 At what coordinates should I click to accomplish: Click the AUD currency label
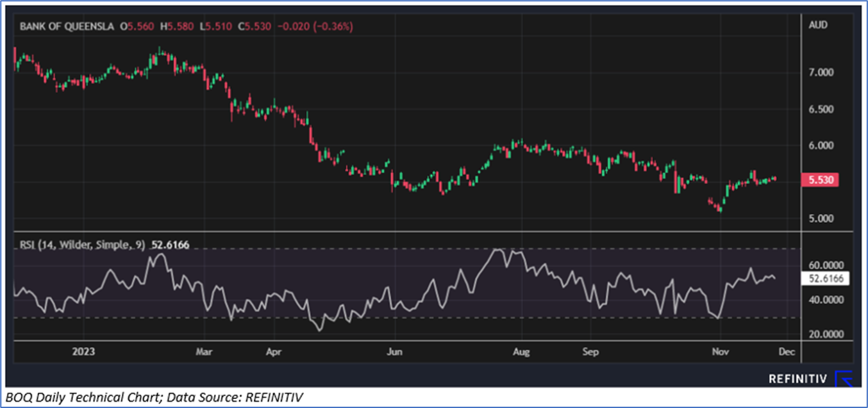(819, 26)
